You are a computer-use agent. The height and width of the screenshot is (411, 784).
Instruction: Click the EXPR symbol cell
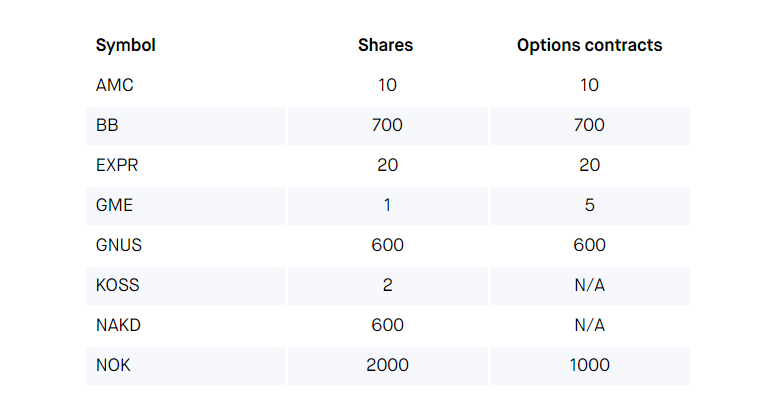(x=117, y=165)
